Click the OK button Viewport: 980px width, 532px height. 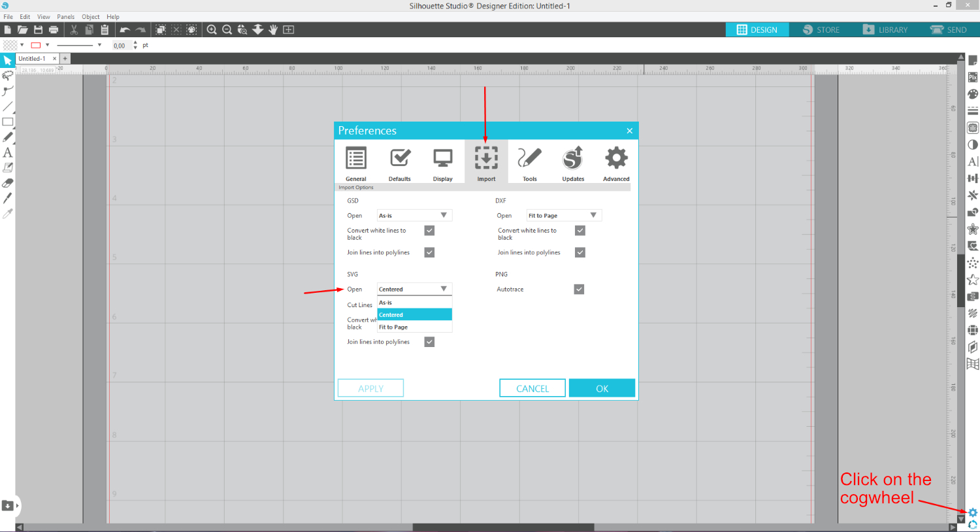pyautogui.click(x=602, y=388)
